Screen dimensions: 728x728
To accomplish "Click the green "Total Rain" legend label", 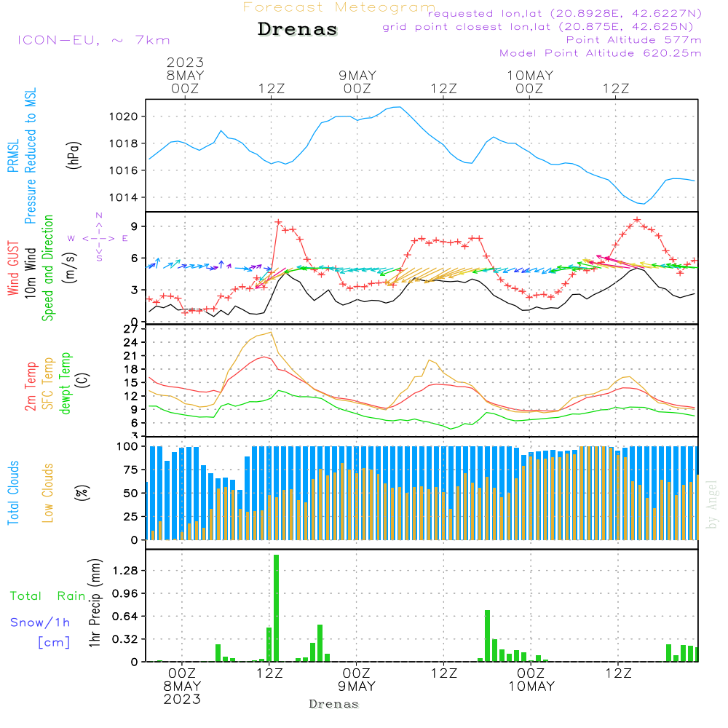I will [48, 596].
